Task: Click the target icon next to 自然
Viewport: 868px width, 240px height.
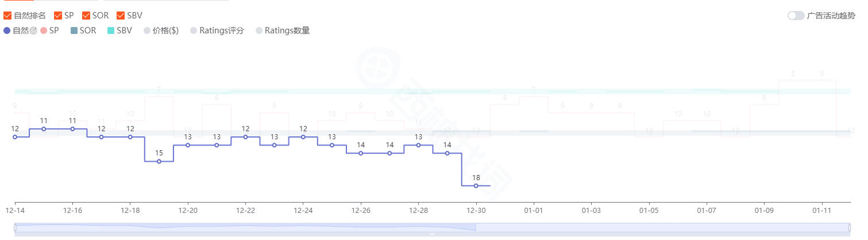Action: [33, 31]
